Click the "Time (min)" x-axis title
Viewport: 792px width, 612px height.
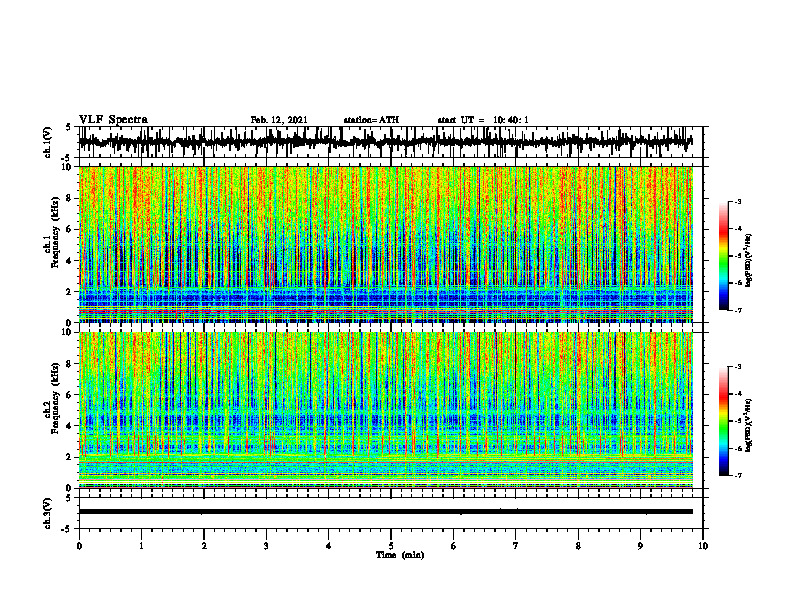click(x=400, y=555)
